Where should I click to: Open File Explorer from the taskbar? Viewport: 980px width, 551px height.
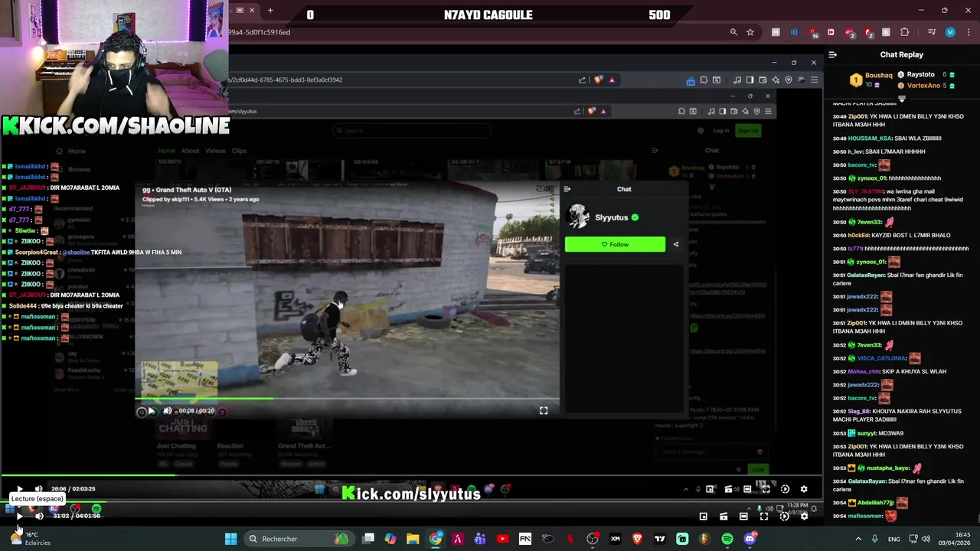point(413,539)
